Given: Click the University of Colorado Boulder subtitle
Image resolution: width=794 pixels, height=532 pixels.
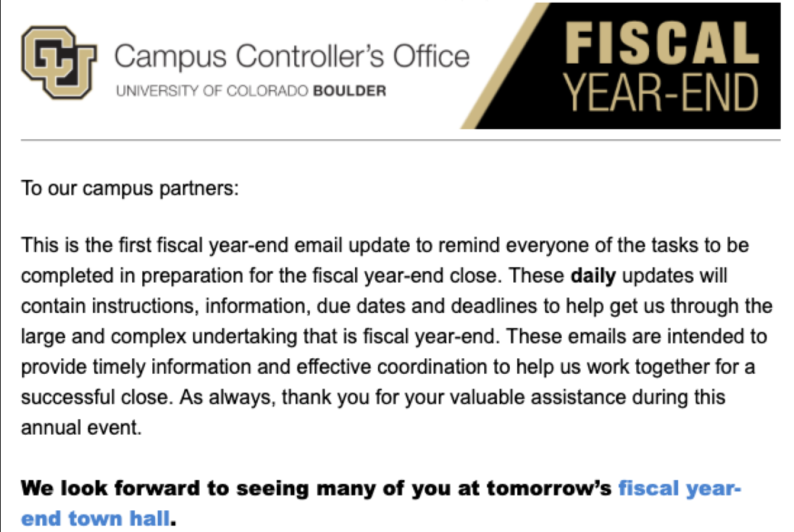Looking at the screenshot, I should coord(250,91).
